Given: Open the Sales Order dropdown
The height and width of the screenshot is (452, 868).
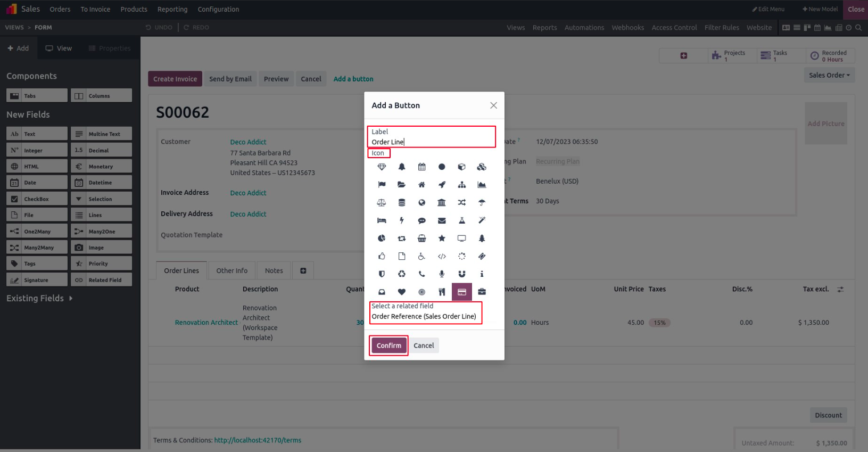Looking at the screenshot, I should pos(829,75).
